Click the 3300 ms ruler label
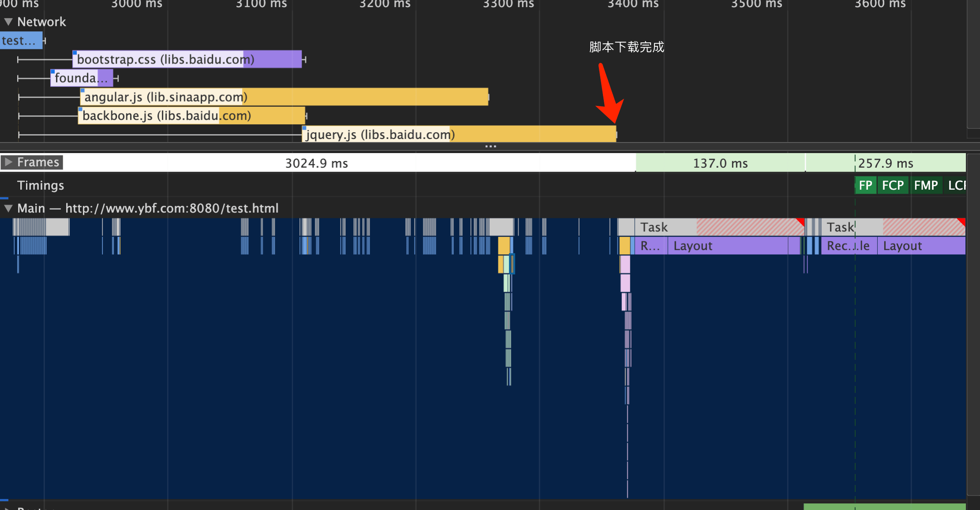The height and width of the screenshot is (510, 980). tap(509, 4)
